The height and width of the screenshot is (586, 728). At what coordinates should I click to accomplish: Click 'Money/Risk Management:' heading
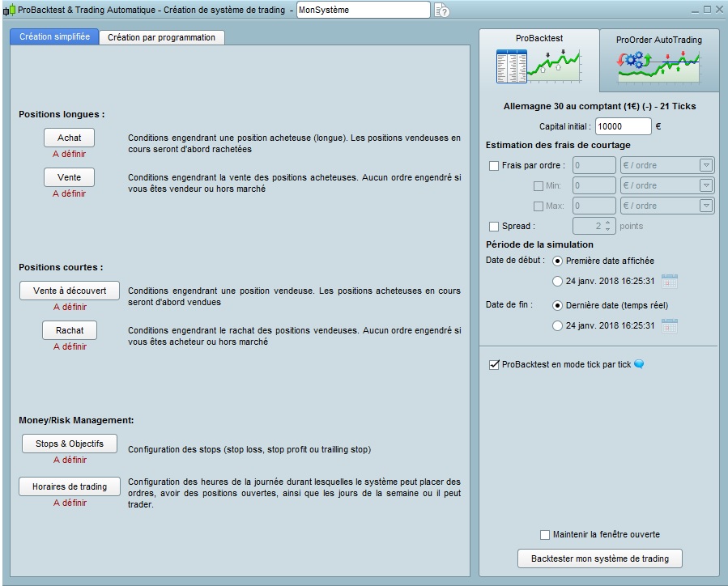click(76, 420)
